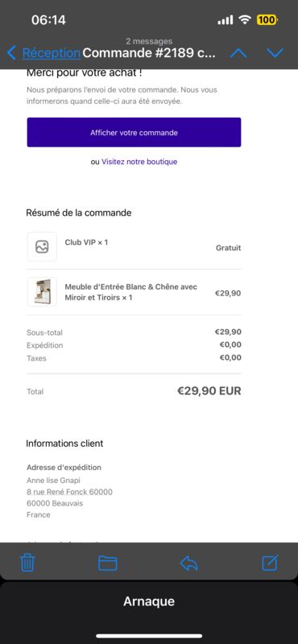
Task: Tap the Wi-Fi status icon
Action: 245,19
